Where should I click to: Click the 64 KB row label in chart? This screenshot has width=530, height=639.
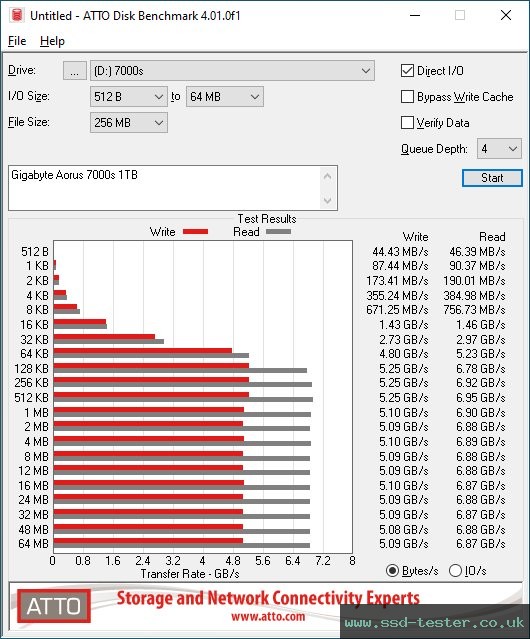coord(34,354)
